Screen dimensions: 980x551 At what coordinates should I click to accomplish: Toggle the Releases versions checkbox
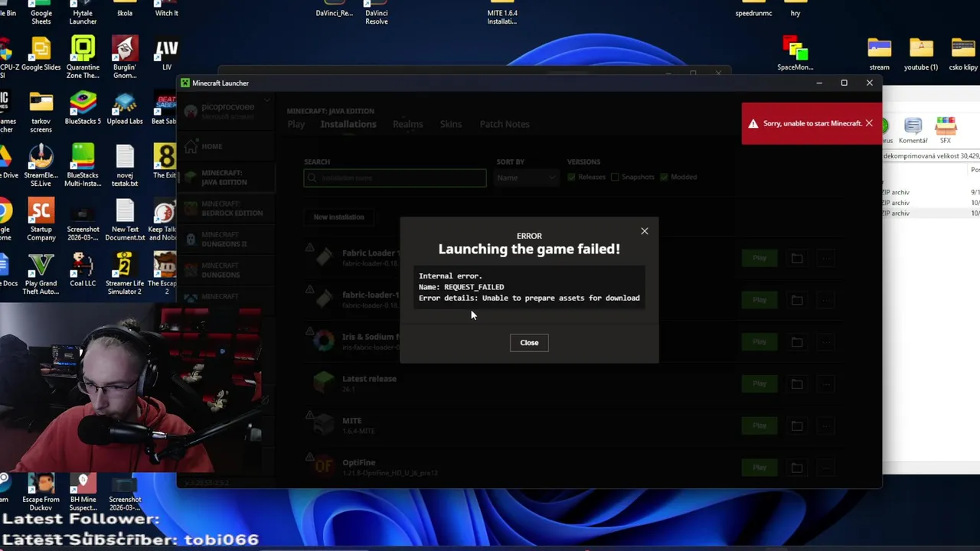[571, 178]
